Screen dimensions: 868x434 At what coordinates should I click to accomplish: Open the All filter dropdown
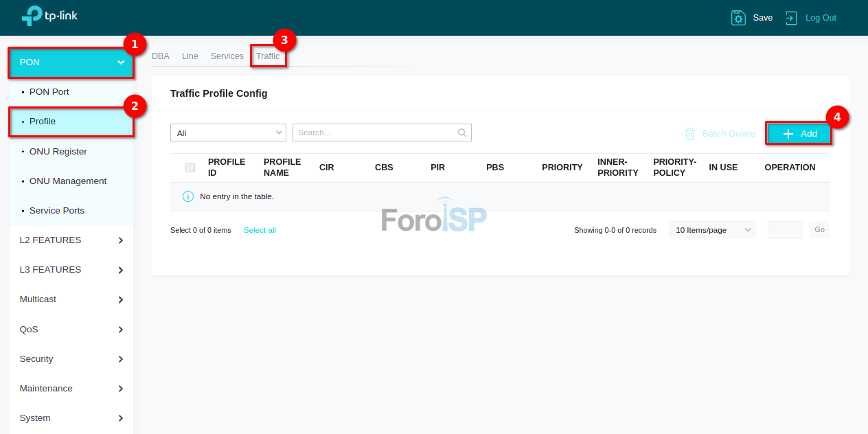(228, 133)
